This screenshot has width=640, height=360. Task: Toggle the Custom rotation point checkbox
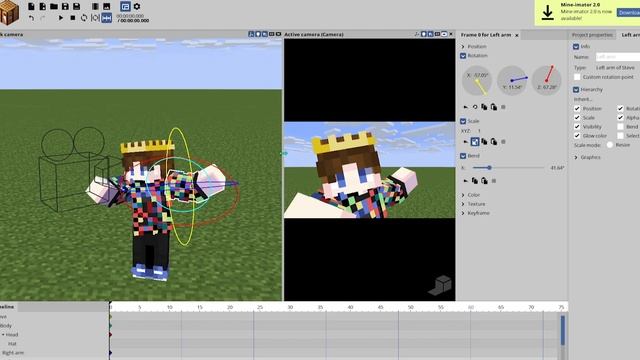click(x=577, y=77)
